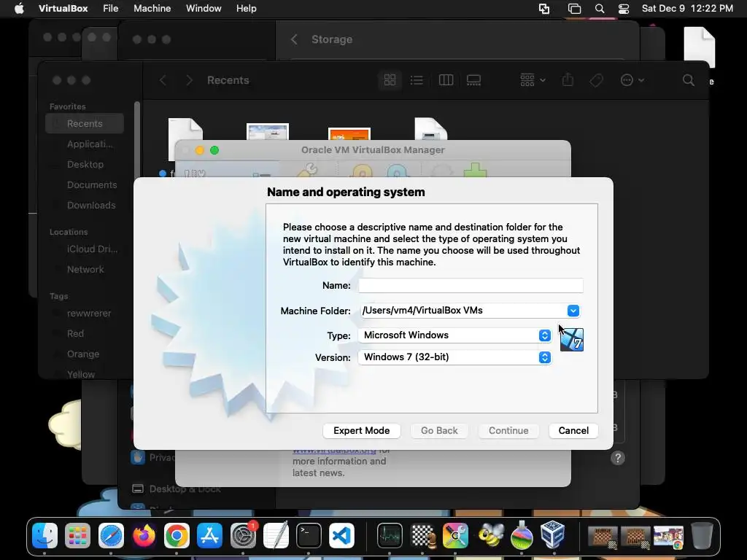Open the Help menu
Image resolution: width=747 pixels, height=560 pixels.
[247, 9]
